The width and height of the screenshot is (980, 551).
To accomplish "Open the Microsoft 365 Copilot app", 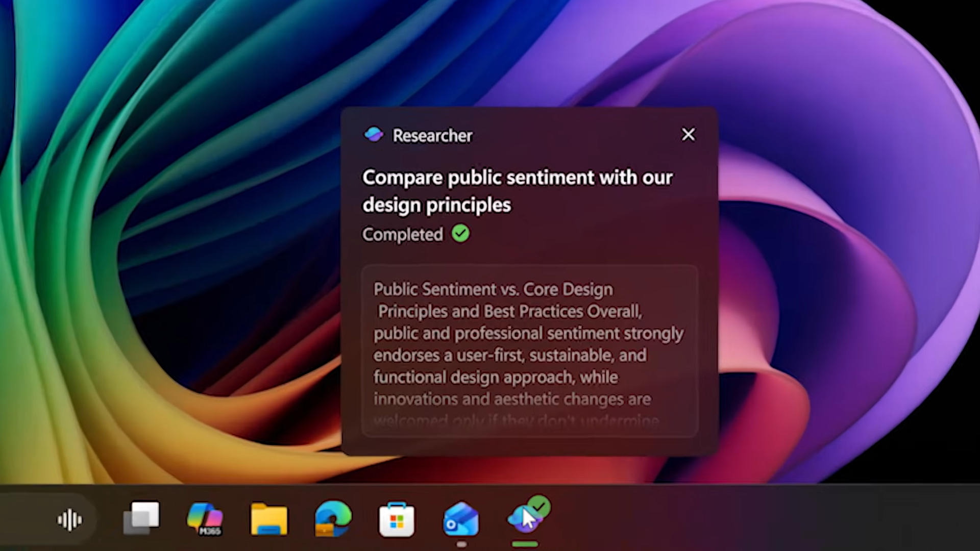I will [x=205, y=519].
